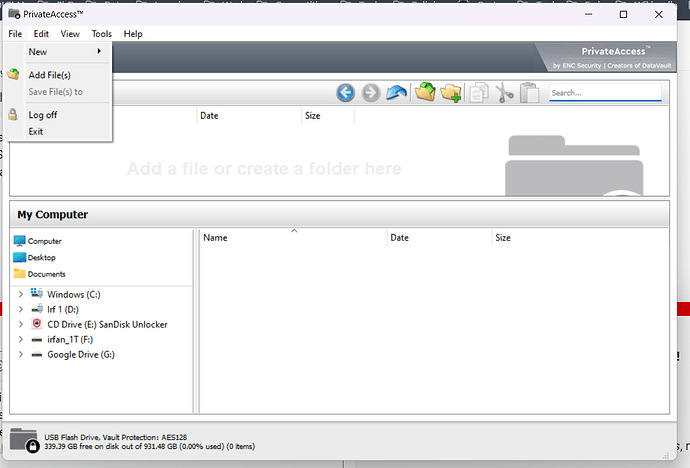
Task: Click the locked vault icon in status bar
Action: click(x=25, y=439)
